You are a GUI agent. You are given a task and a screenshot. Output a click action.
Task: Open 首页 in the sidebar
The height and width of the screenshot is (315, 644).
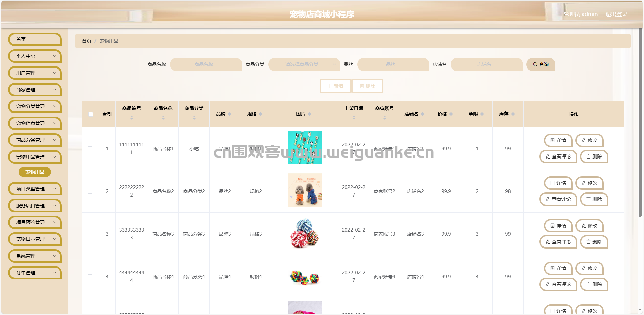[x=35, y=39]
